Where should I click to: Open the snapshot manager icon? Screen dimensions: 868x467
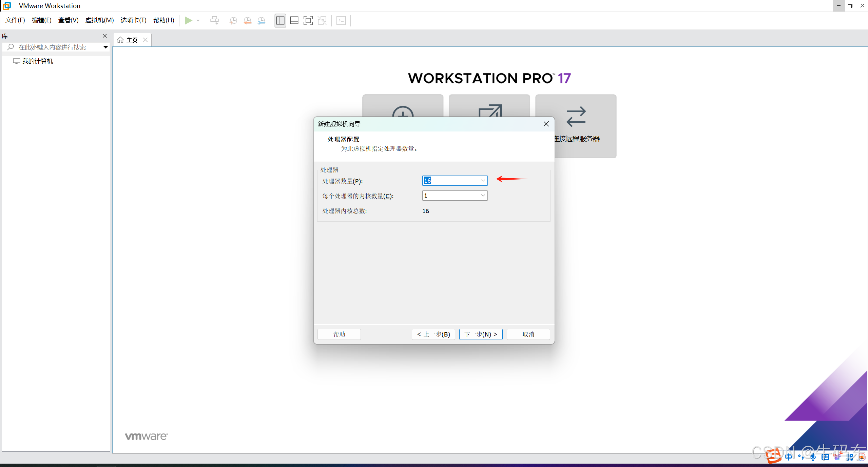261,20
